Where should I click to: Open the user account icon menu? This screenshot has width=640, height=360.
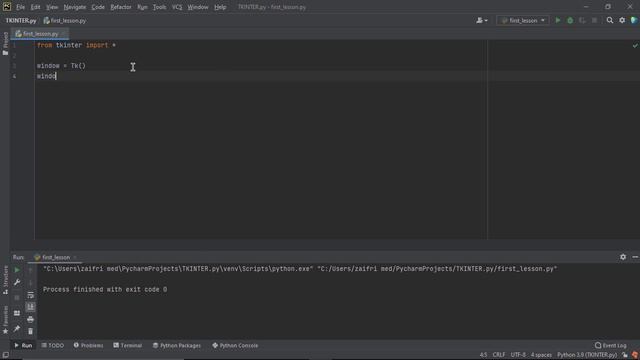pyautogui.click(x=482, y=20)
